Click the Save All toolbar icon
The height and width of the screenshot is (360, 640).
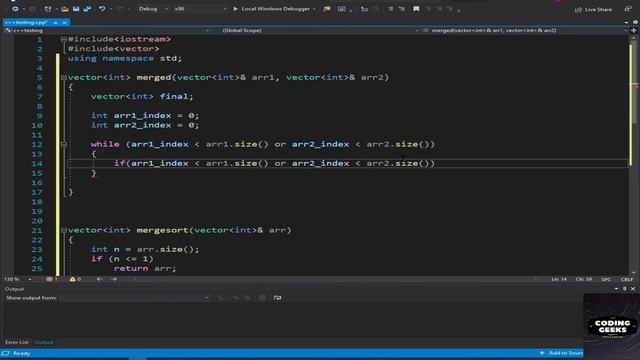click(x=87, y=9)
